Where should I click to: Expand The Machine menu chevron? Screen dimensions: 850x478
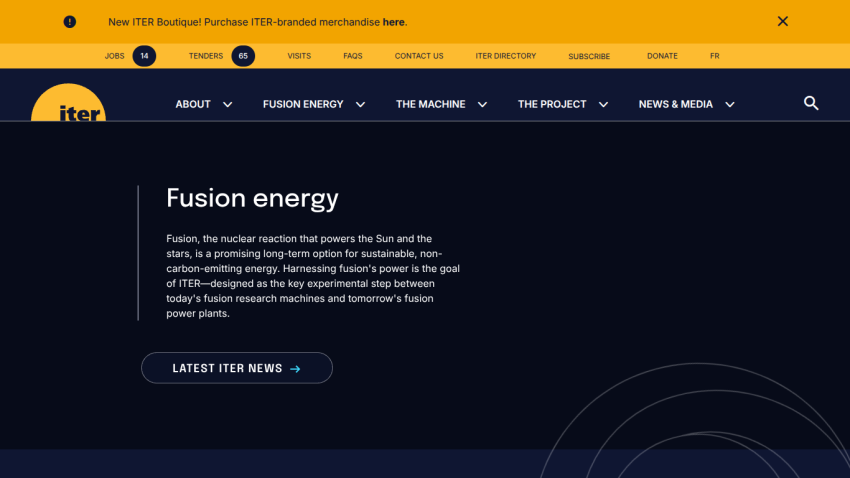[x=482, y=105]
